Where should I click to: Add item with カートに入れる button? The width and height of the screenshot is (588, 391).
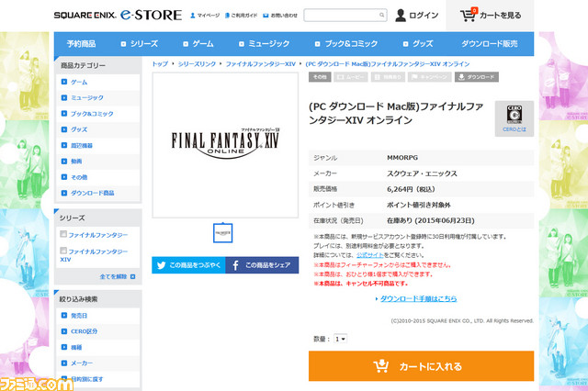[421, 366]
